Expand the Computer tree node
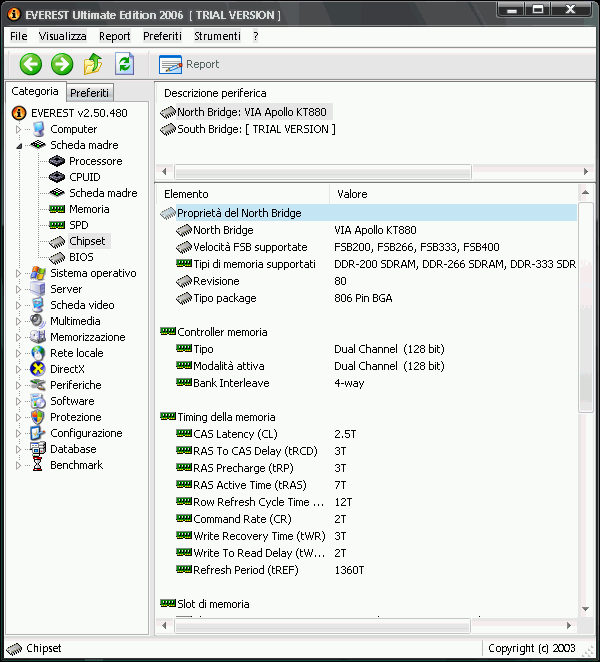 click(18, 129)
